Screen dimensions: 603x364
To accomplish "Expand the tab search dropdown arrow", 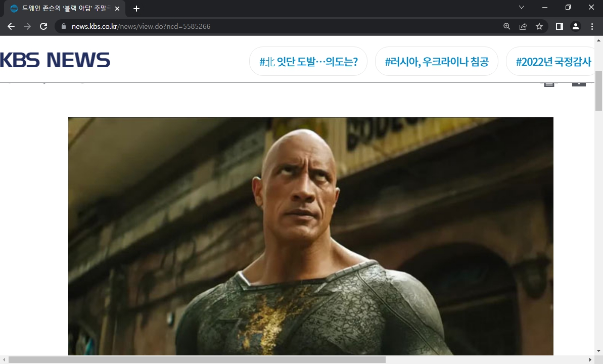I will point(522,7).
